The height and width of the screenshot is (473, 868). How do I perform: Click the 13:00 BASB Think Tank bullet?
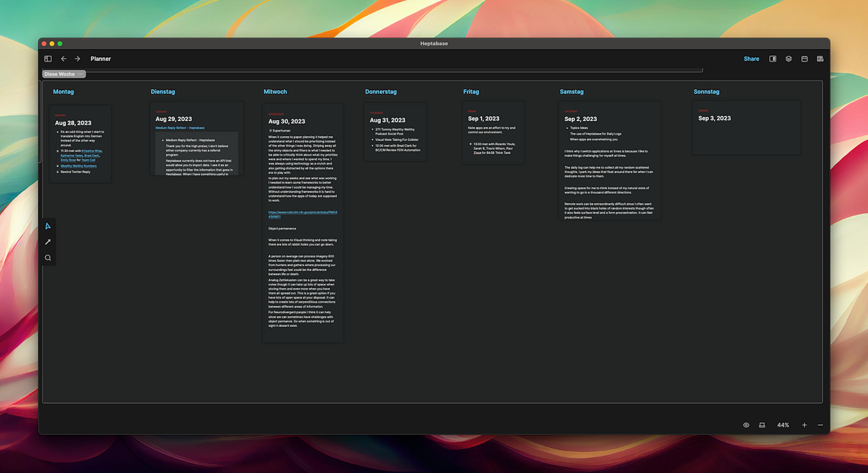tap(494, 148)
